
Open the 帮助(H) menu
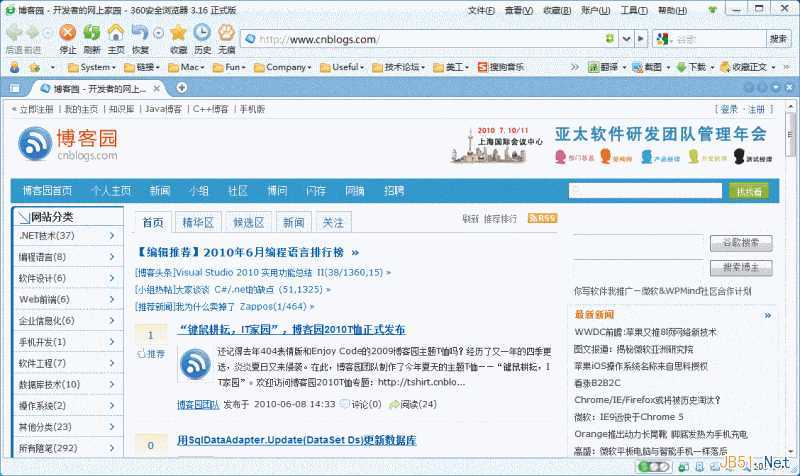(x=672, y=10)
